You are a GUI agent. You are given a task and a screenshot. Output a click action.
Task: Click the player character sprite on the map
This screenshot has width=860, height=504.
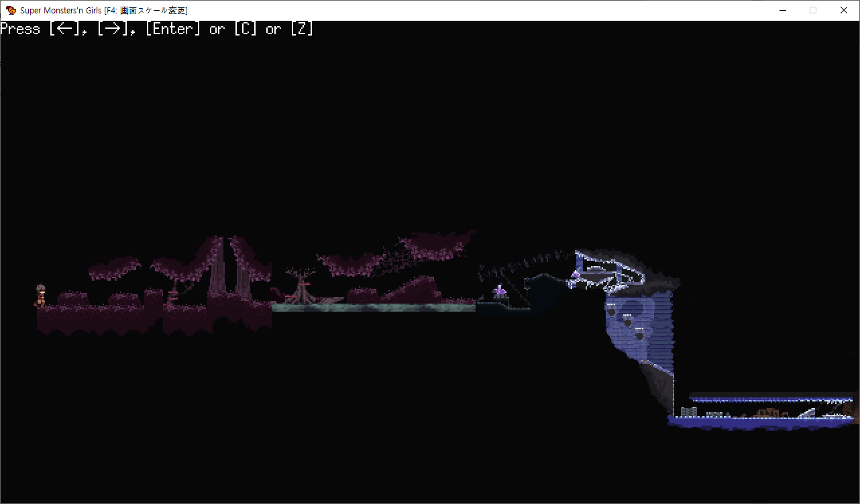[40, 296]
